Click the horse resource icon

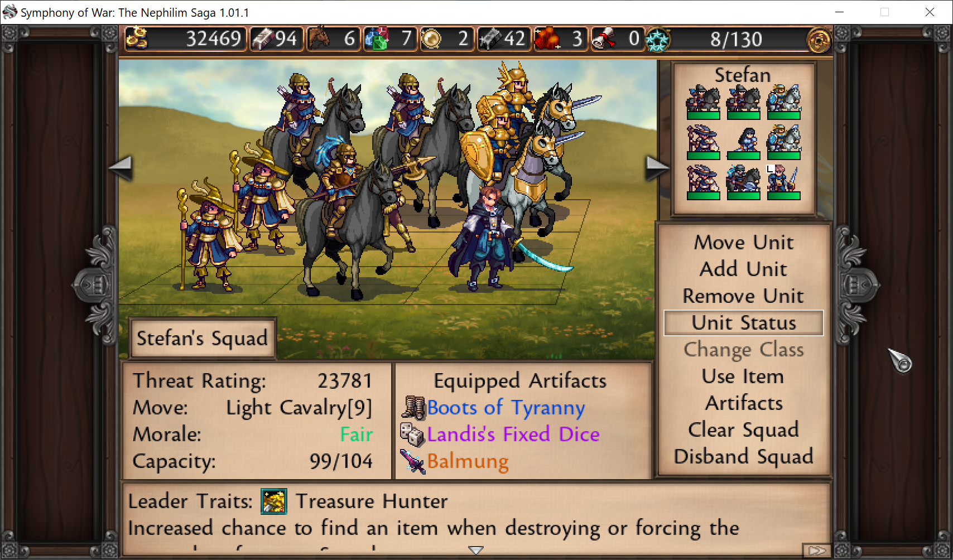[320, 38]
